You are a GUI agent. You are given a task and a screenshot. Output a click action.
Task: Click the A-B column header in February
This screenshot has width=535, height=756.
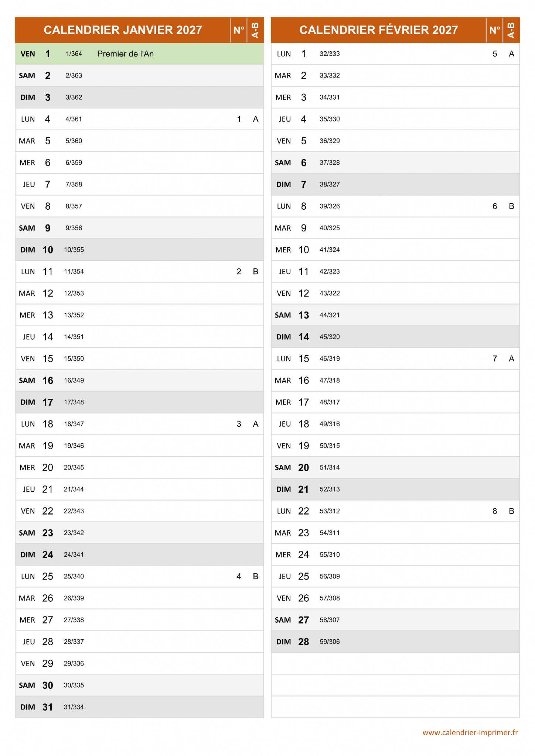511,30
